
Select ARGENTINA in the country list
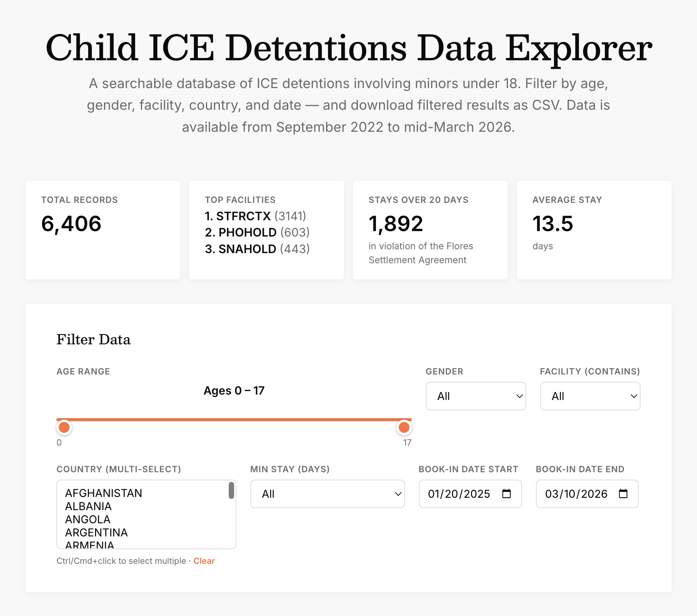96,533
